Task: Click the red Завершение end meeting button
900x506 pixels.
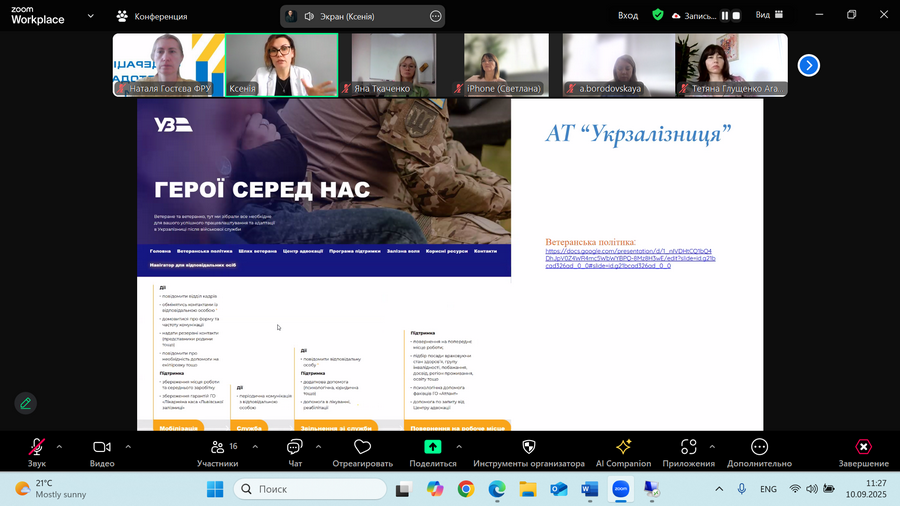Action: tap(863, 447)
